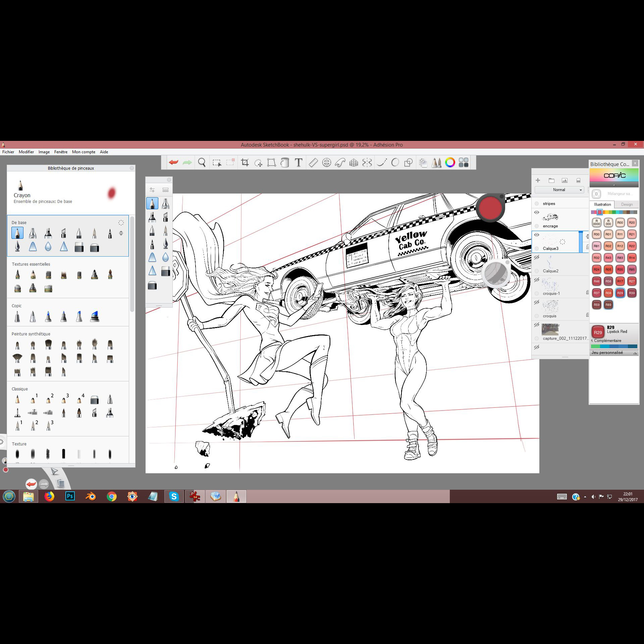644x644 pixels.
Task: Open Skype from the taskbar
Action: click(x=174, y=496)
